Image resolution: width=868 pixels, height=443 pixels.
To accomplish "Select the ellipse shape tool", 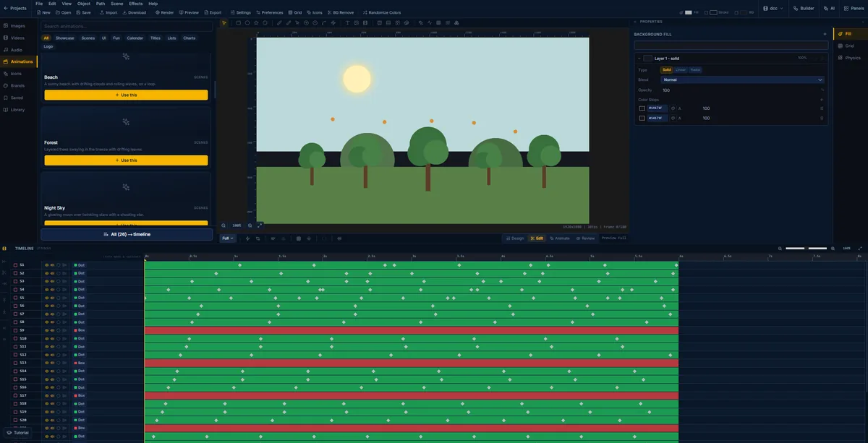I will coord(247,22).
